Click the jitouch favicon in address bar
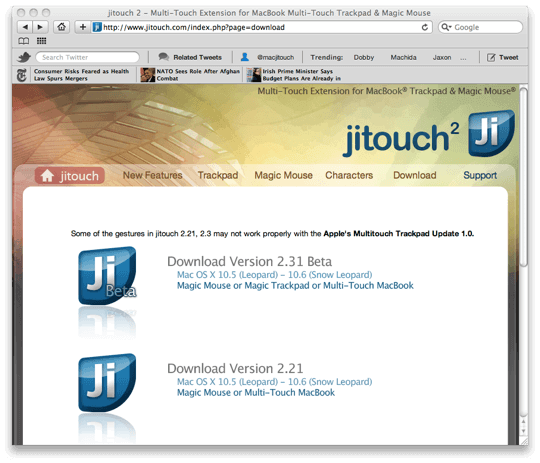Screen dimensions: 540x463 point(97,27)
